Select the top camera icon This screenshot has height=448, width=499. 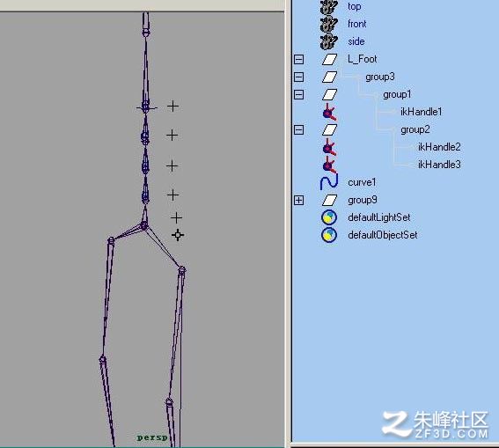329,7
